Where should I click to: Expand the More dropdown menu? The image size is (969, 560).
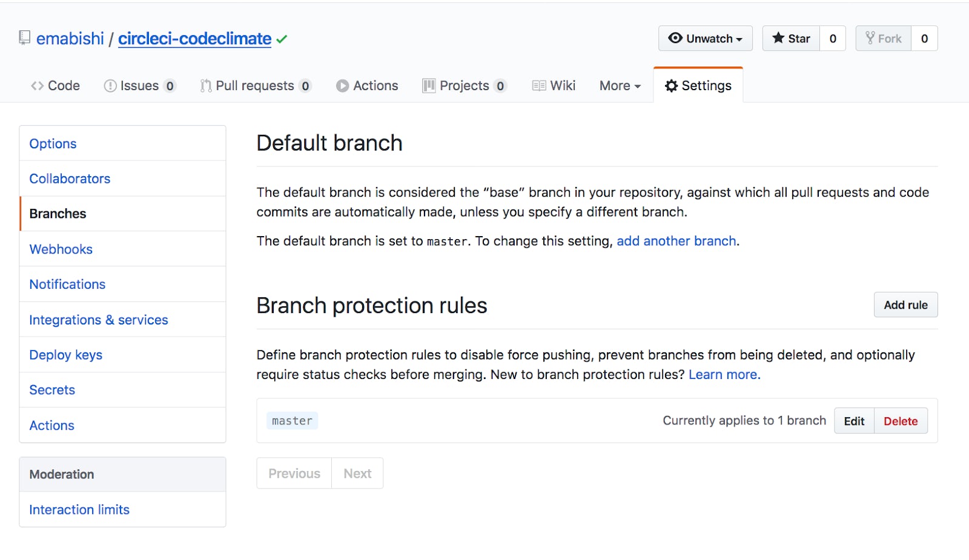(620, 86)
